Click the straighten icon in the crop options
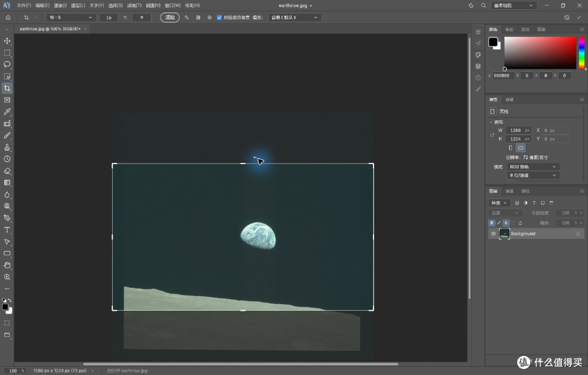 (x=187, y=17)
